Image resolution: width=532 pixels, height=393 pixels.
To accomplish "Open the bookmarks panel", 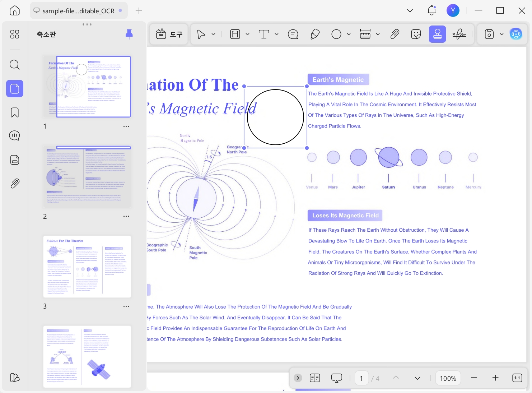I will pyautogui.click(x=14, y=112).
